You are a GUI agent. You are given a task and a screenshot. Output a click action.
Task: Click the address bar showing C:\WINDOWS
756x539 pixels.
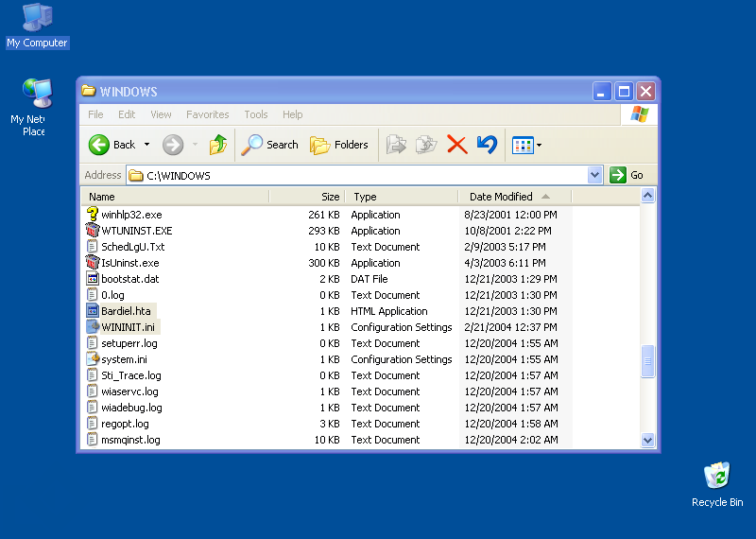(358, 175)
